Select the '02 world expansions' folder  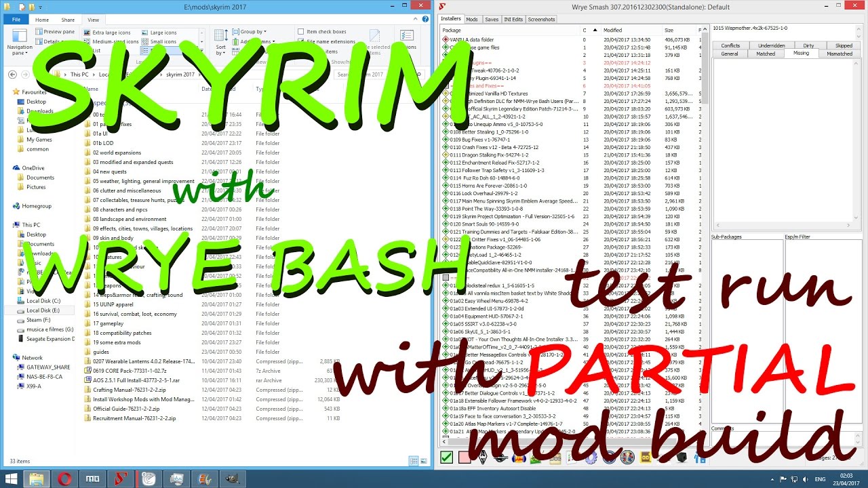117,152
